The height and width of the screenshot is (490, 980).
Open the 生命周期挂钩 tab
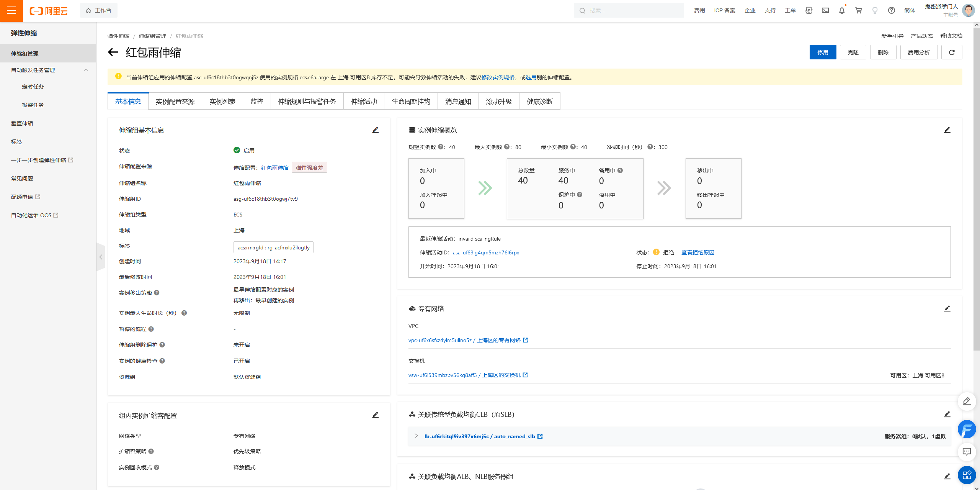tap(411, 102)
